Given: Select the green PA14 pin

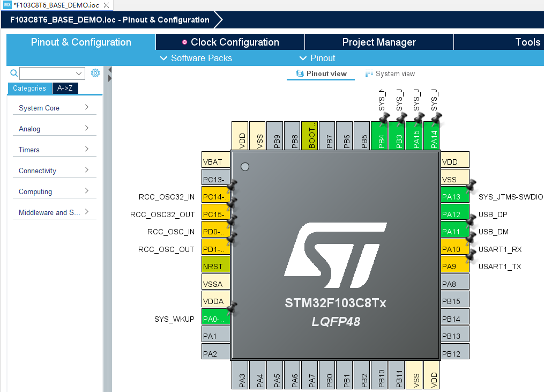Looking at the screenshot, I should coord(431,136).
